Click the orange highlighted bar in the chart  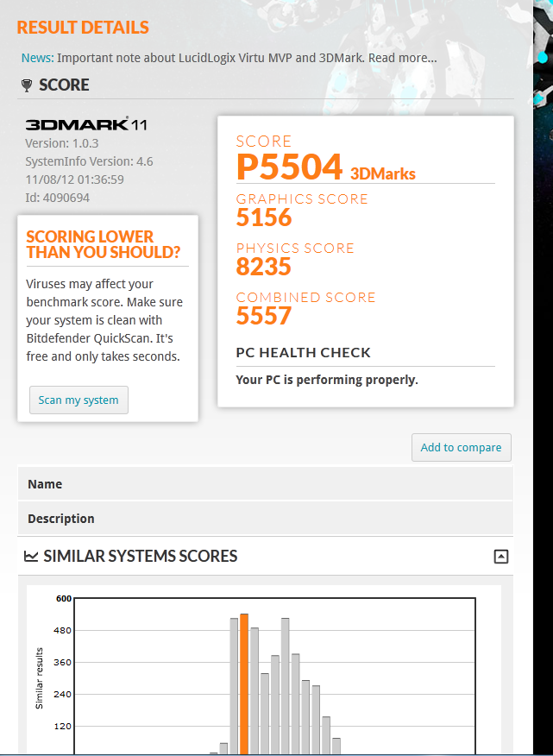[244, 682]
